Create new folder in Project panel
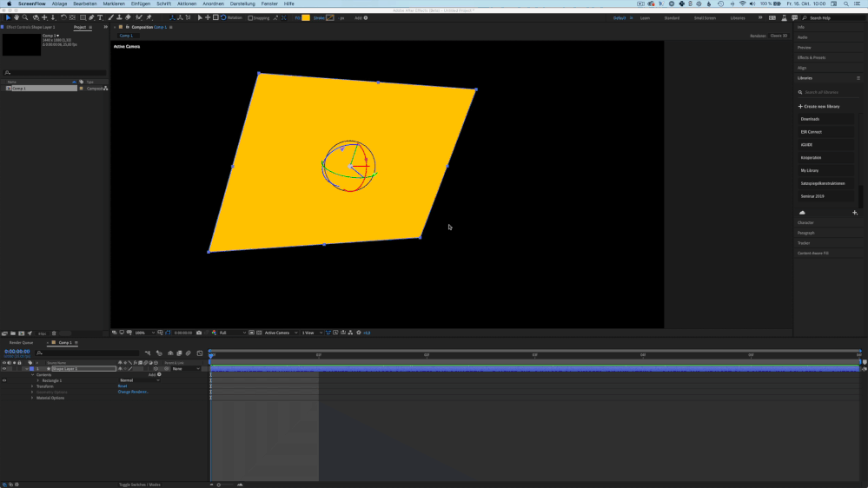The width and height of the screenshot is (868, 488). point(13,333)
